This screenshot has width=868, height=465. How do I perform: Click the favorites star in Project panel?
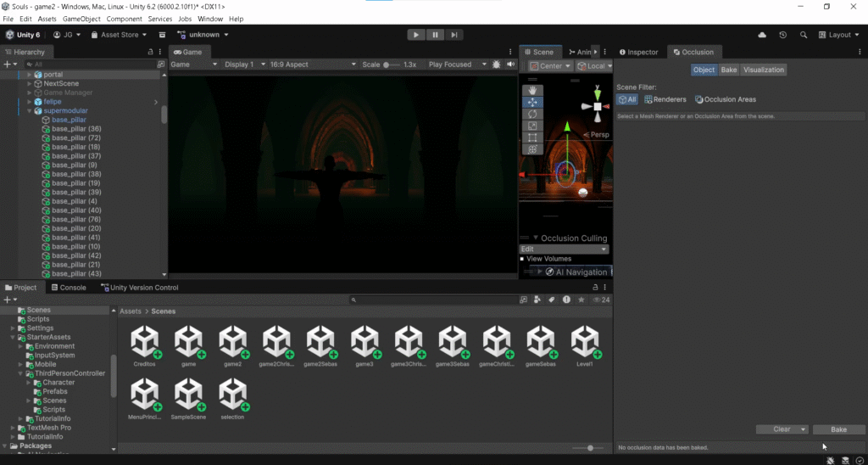[x=581, y=300]
